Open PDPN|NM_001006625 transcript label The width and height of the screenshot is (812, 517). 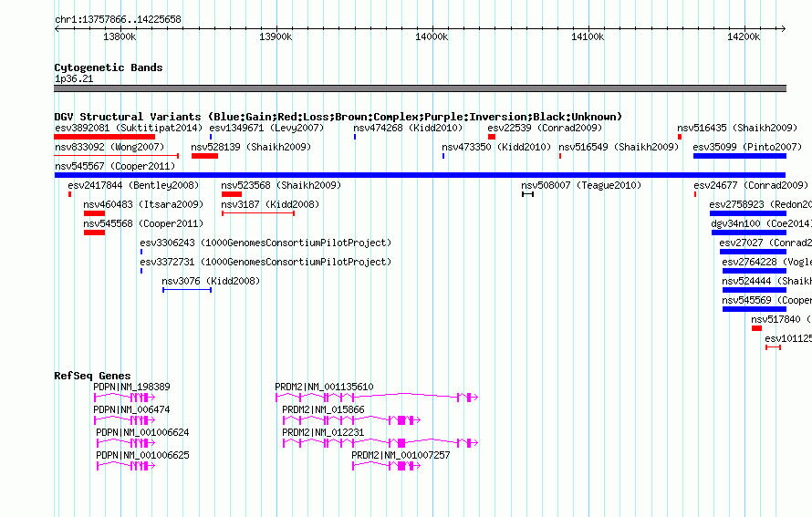click(x=142, y=455)
